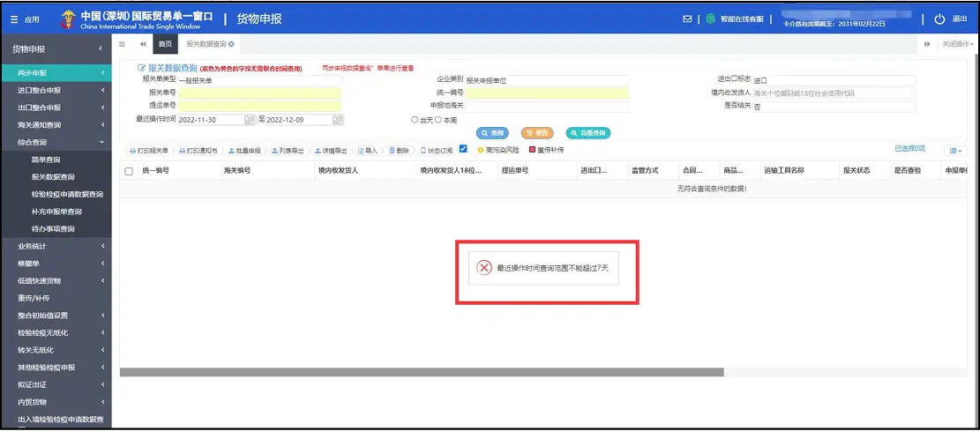Screen dimensions: 980x431
Task: Open the mail envelope icon in header
Action: (x=687, y=19)
